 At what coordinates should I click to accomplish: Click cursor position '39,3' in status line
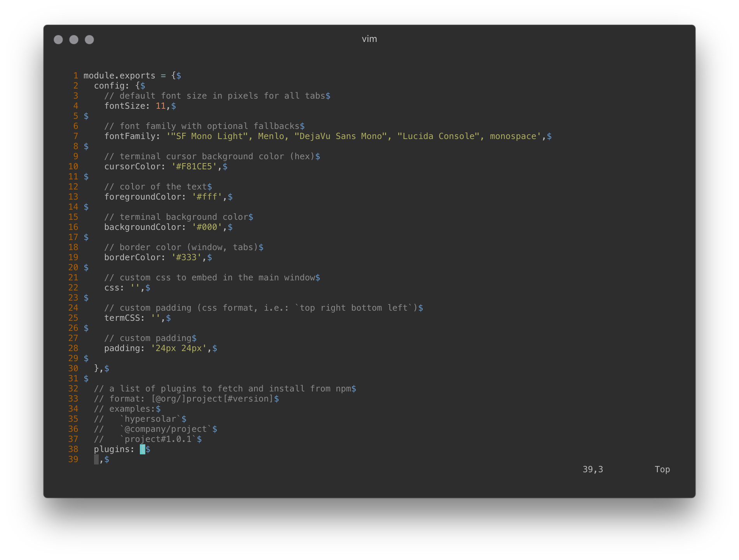[593, 470]
